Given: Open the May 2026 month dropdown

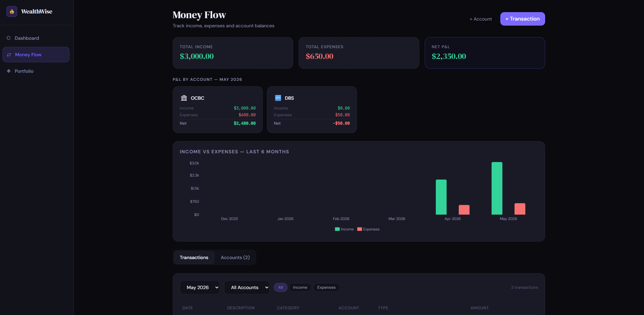Looking at the screenshot, I should 200,287.
